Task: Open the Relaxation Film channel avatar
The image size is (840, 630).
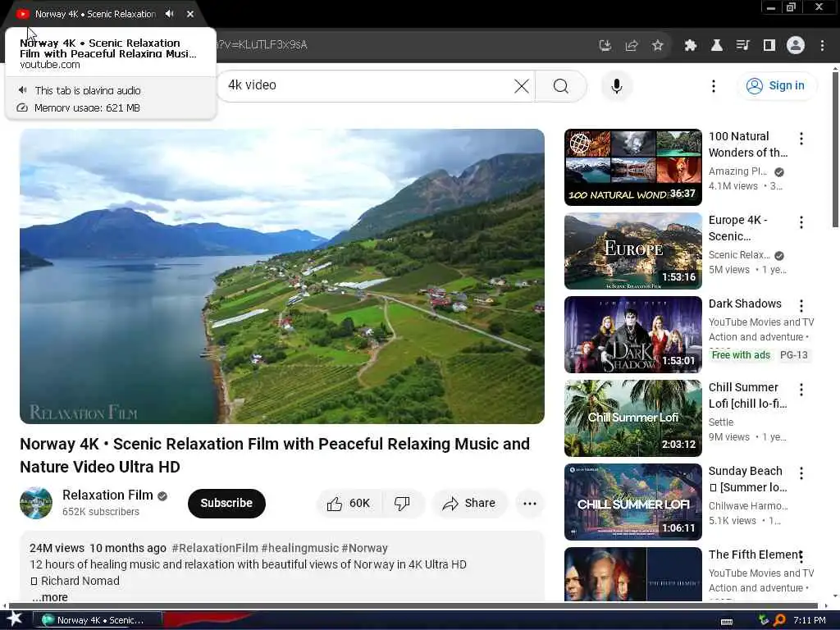Action: point(36,503)
